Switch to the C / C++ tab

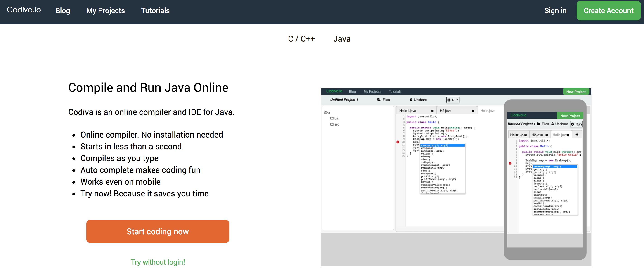[301, 39]
